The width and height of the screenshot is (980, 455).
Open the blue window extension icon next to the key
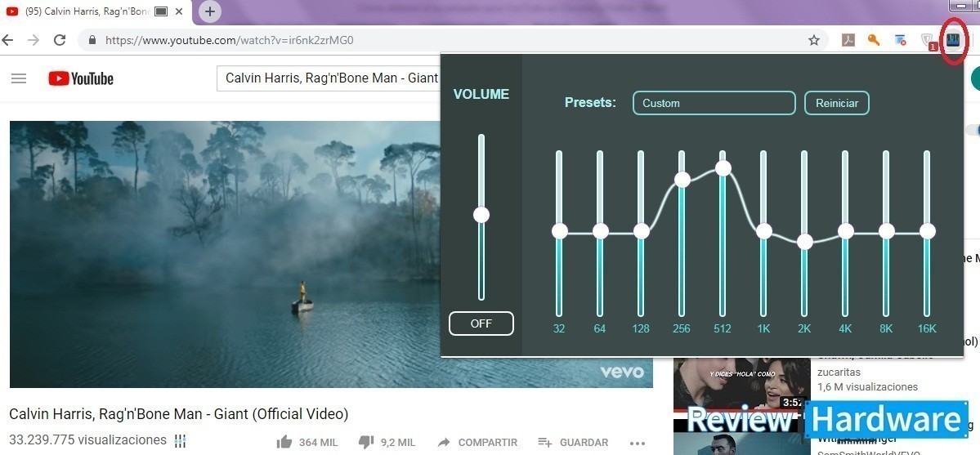[x=900, y=40]
